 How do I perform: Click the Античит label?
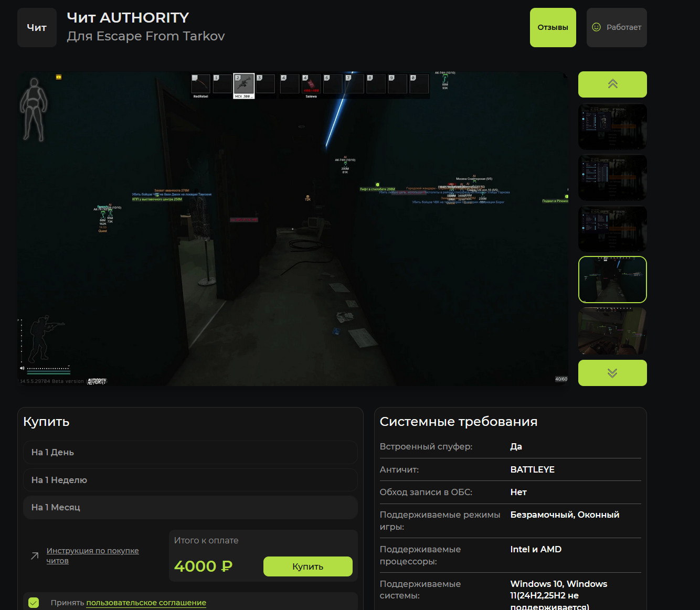[x=399, y=469]
